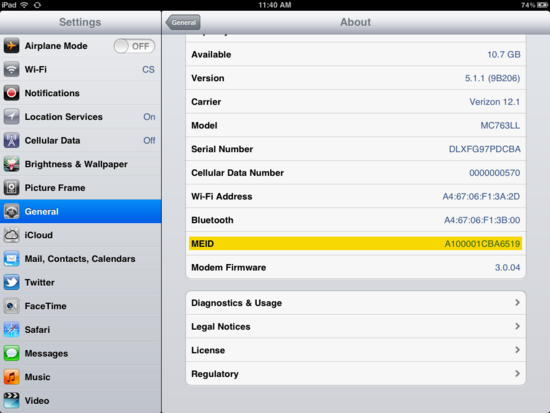
Task: Select Mail, Contacts, Calendars in sidebar
Action: [81, 259]
